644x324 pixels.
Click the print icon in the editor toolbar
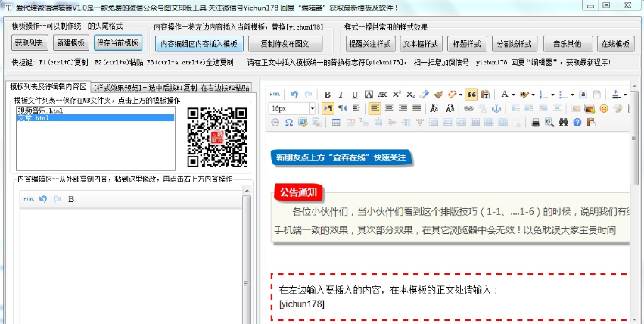pyautogui.click(x=536, y=122)
